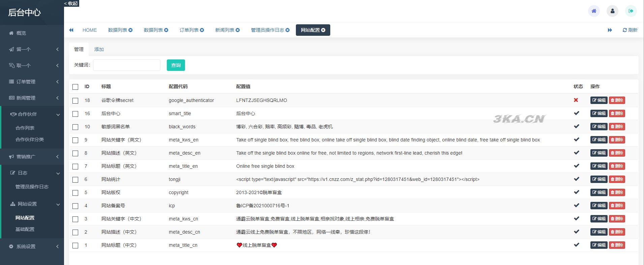644x265 pixels.
Task: Click the red X status of google_authenticator row
Action: [576, 100]
